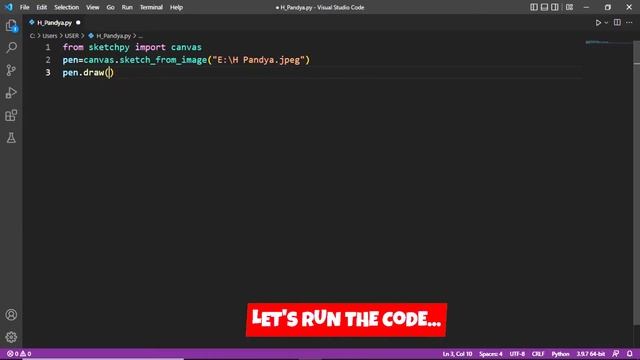Open the Accounts menu icon
640x360 pixels.
click(11, 315)
